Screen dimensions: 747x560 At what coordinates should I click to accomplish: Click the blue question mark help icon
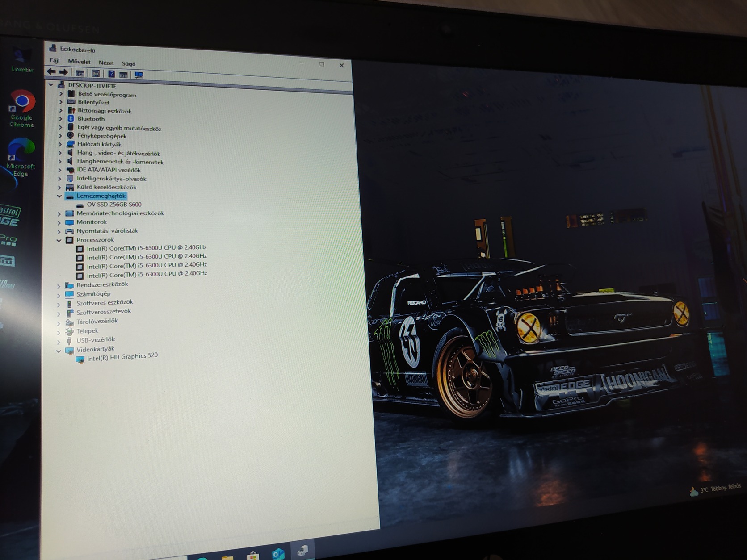[111, 74]
